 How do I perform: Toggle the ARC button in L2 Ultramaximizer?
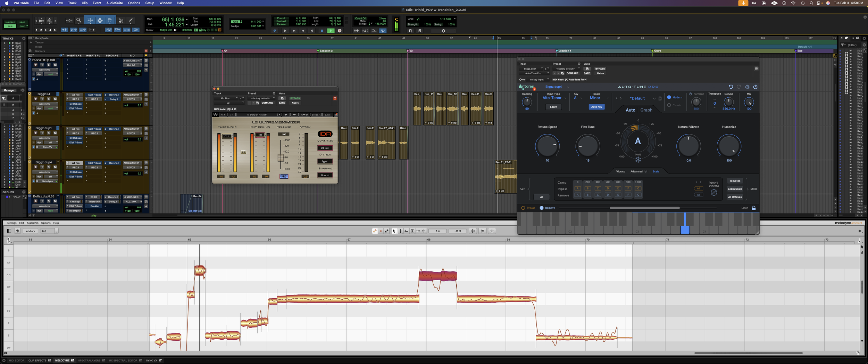(x=284, y=177)
